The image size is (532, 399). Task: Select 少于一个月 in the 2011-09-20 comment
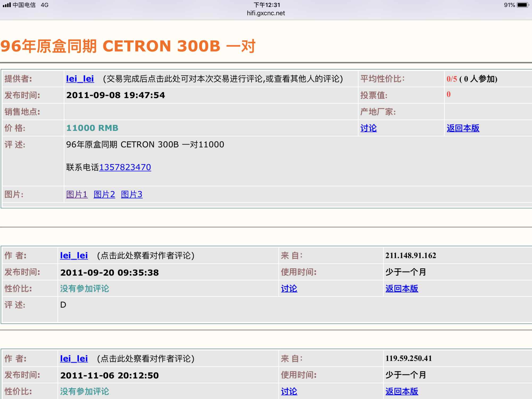tap(406, 272)
